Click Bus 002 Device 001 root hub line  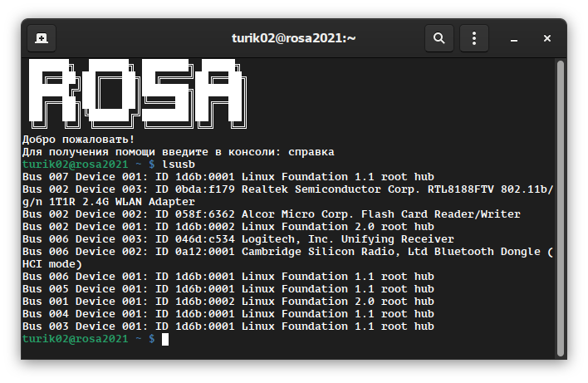pos(228,227)
